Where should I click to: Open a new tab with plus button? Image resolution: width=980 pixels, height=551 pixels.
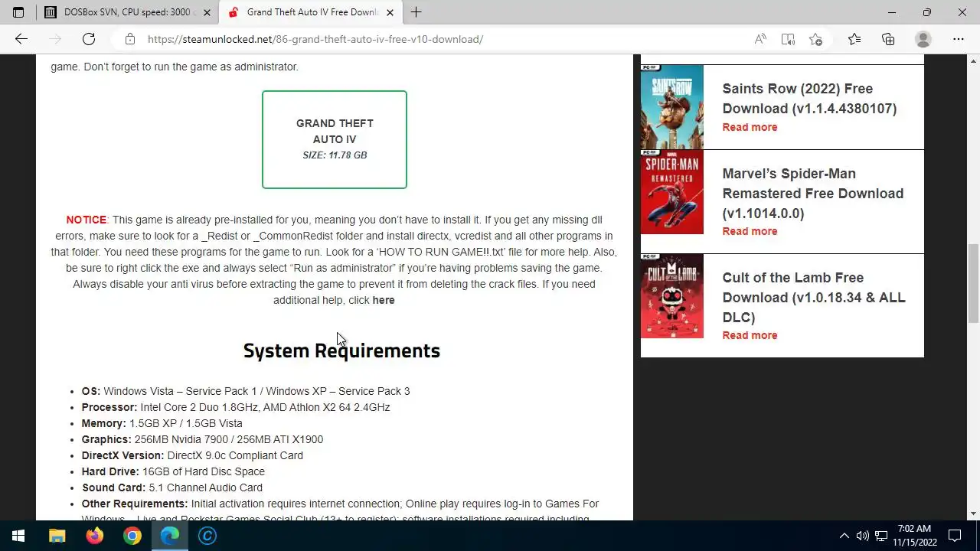[x=416, y=12]
